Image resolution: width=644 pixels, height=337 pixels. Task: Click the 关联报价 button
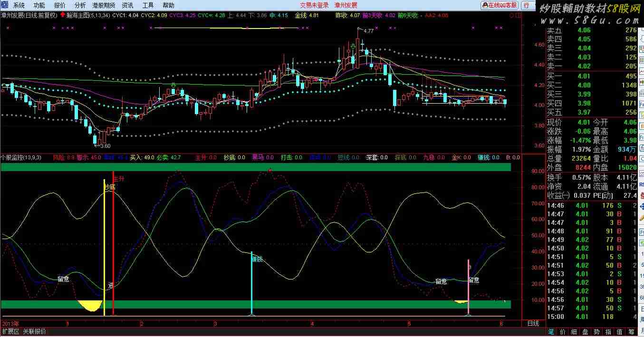(x=35, y=331)
